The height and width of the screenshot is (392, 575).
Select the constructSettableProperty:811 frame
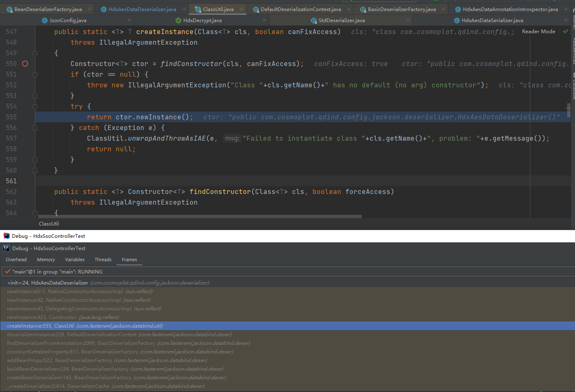[287, 351]
